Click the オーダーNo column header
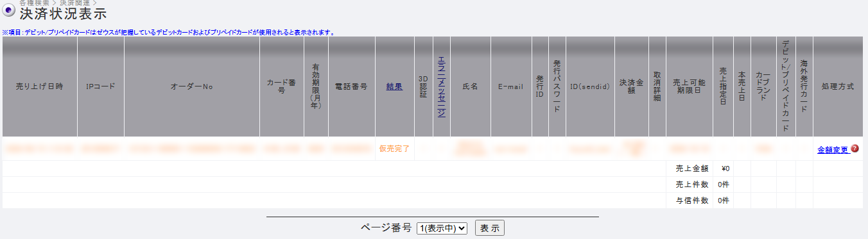Viewport: 868px width, 239px height. pos(192,87)
